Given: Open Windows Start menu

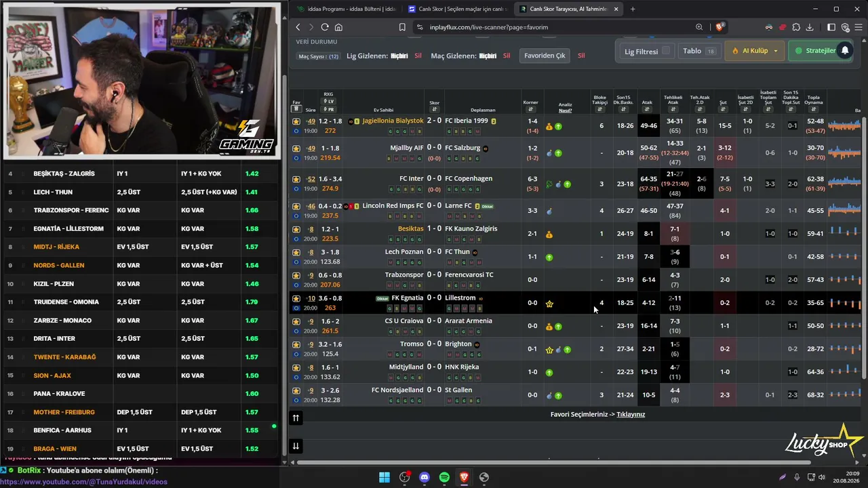Looking at the screenshot, I should pyautogui.click(x=384, y=477).
